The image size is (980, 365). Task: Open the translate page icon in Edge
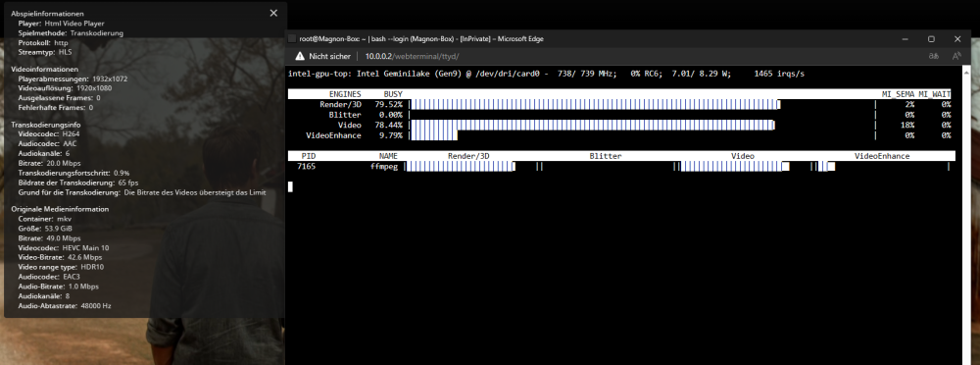point(934,56)
